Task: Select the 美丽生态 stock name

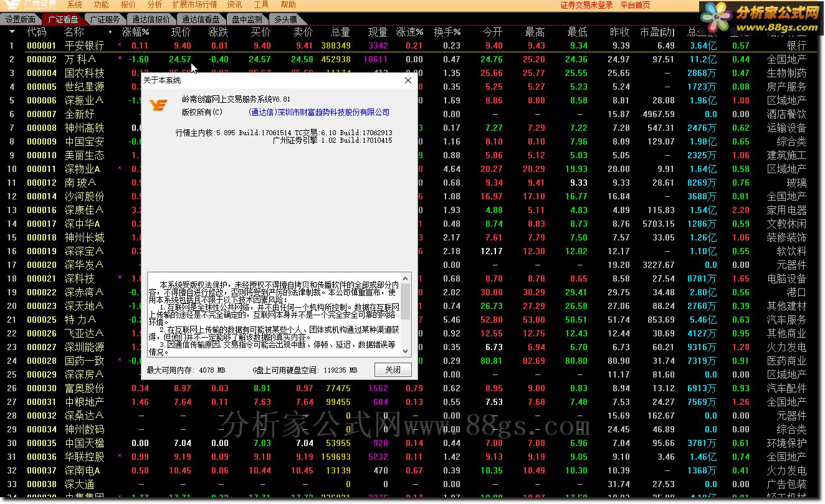Action: [84, 155]
